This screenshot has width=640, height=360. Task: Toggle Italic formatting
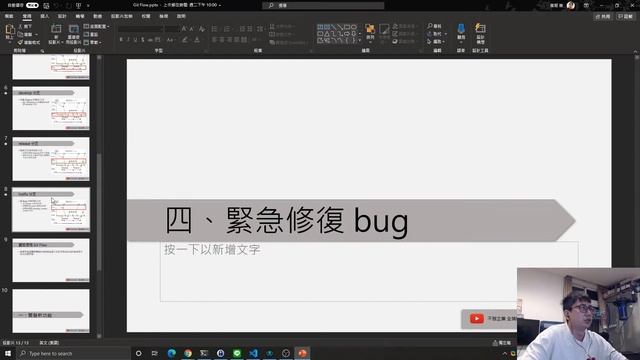coord(128,40)
